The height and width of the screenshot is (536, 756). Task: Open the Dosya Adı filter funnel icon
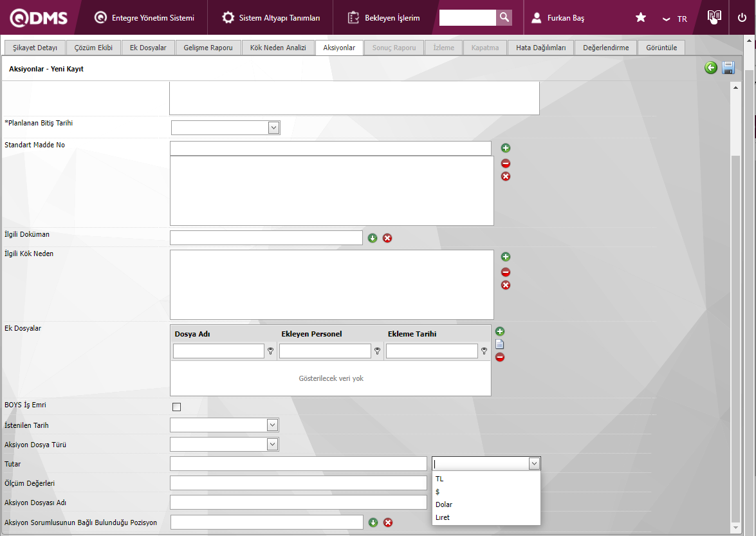pos(271,351)
